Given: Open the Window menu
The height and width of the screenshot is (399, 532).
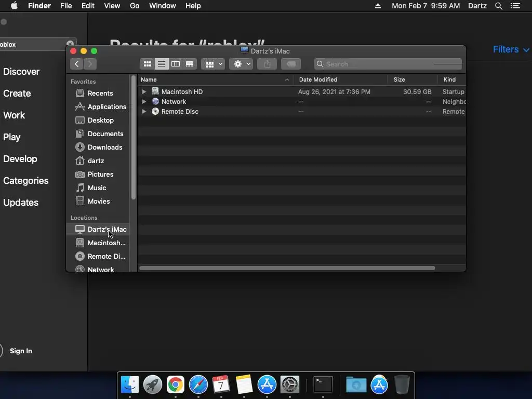Looking at the screenshot, I should (163, 6).
